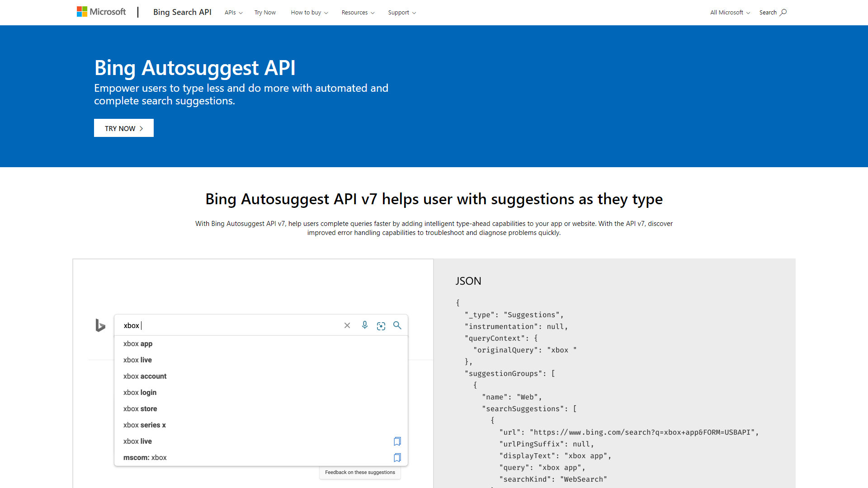Click the "displayText": "xbox app" line
Viewport: 868px width, 488px height.
[x=555, y=456]
